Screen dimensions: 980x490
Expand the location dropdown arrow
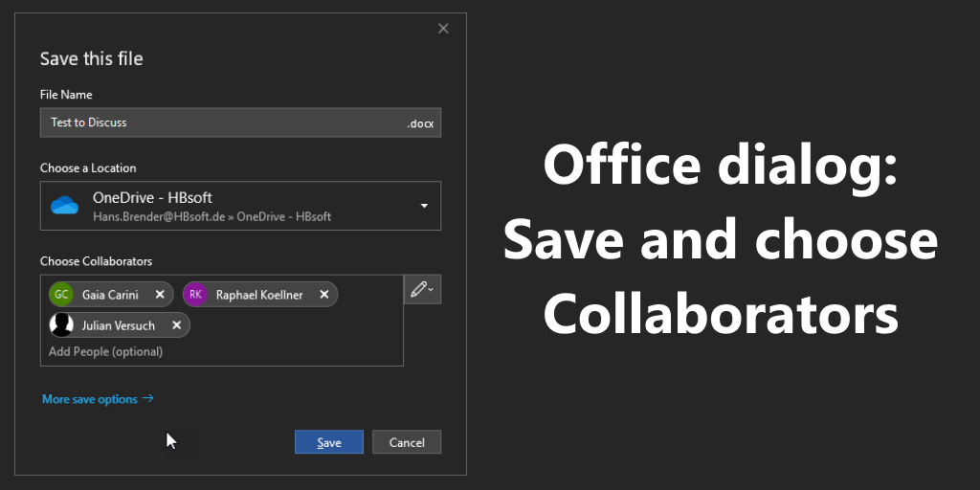point(424,206)
